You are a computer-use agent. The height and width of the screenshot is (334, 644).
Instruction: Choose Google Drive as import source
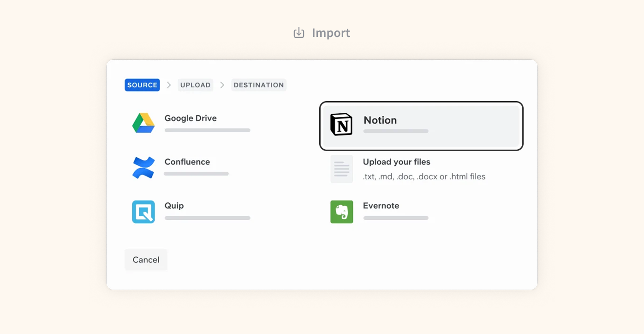point(191,118)
